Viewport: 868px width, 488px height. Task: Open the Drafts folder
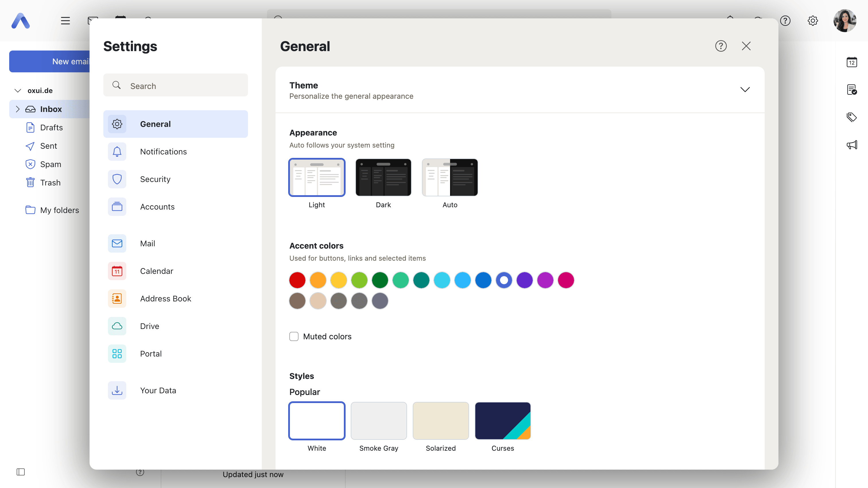(x=51, y=127)
